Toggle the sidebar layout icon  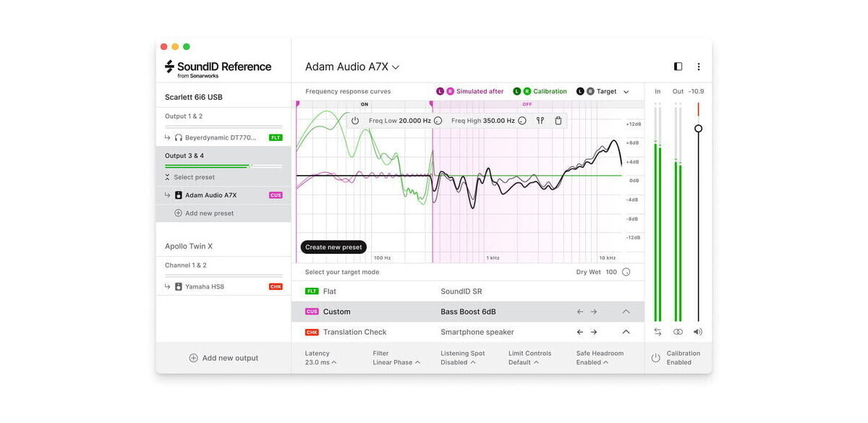[x=678, y=67]
